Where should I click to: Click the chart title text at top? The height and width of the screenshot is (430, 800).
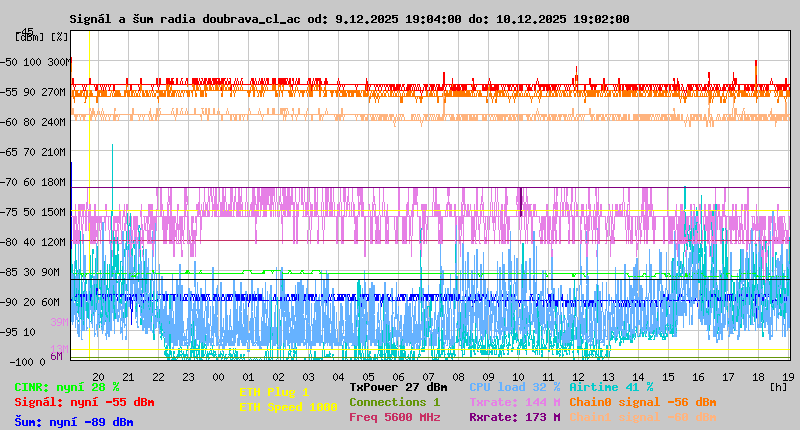349,19
